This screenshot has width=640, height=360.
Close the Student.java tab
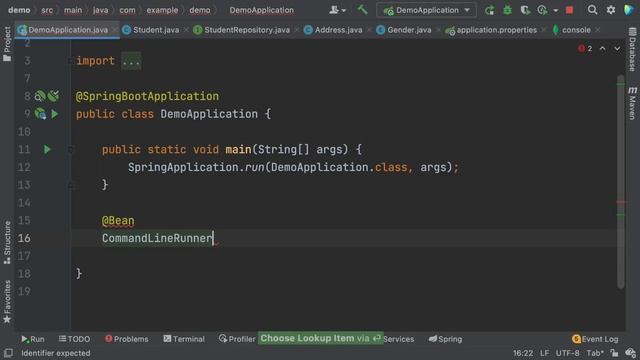(x=186, y=30)
